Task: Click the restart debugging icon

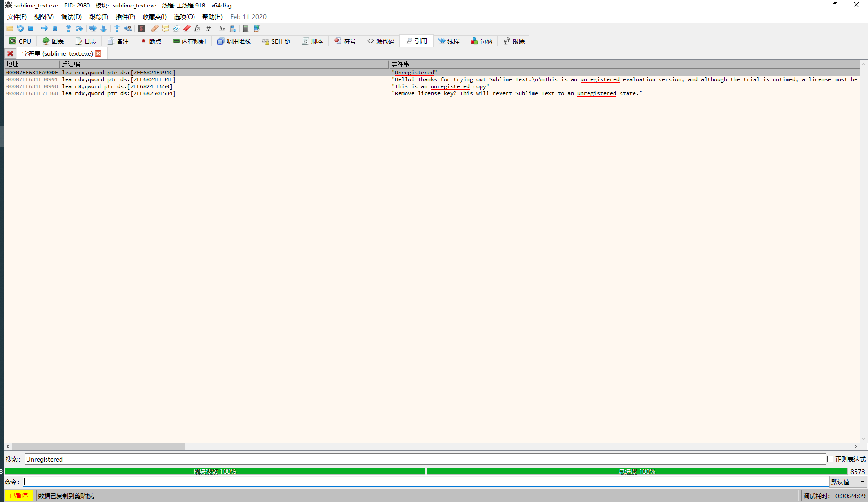Action: coord(20,28)
